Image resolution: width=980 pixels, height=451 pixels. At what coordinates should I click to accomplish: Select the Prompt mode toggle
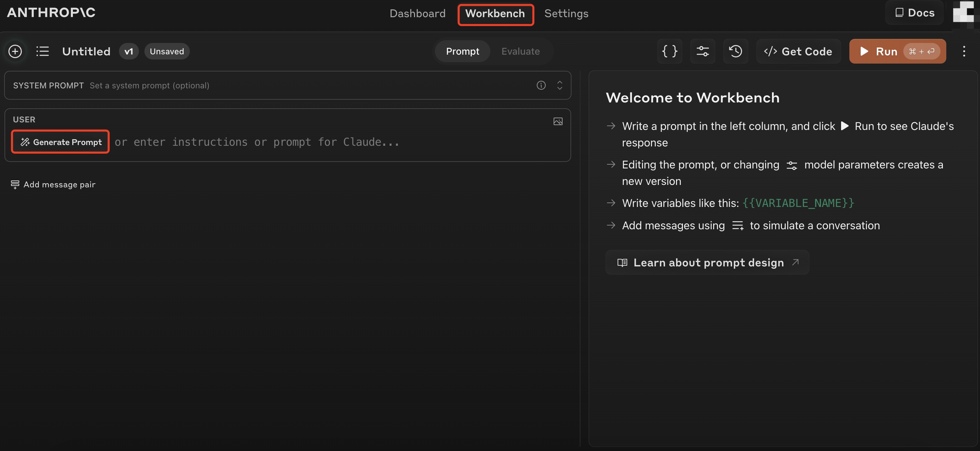[x=462, y=51]
